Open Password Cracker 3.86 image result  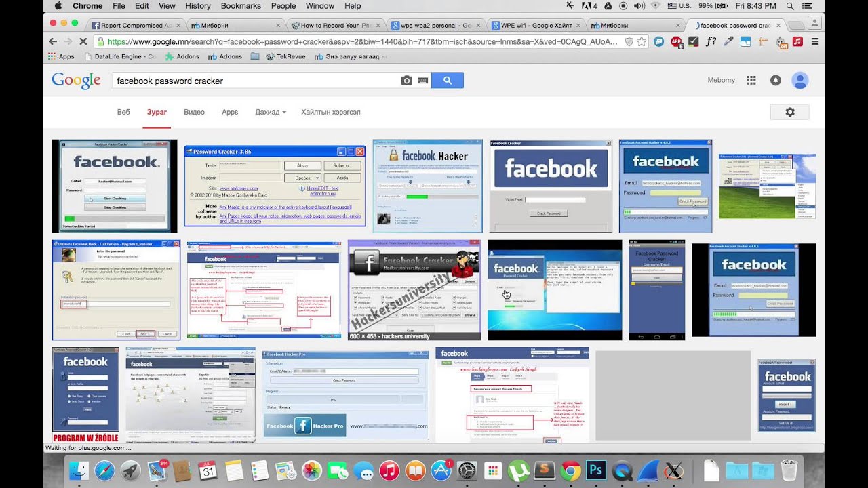(275, 186)
